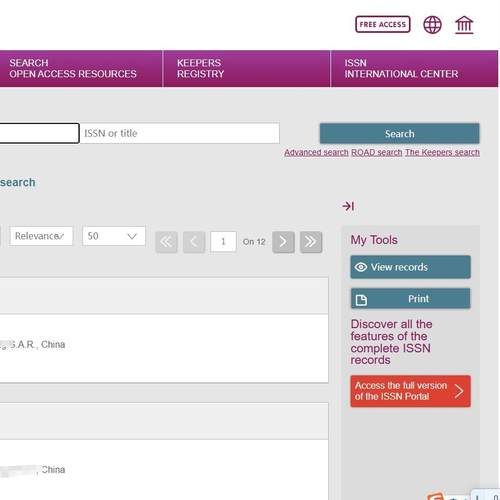Open the Relevance sort dropdown

tap(41, 236)
